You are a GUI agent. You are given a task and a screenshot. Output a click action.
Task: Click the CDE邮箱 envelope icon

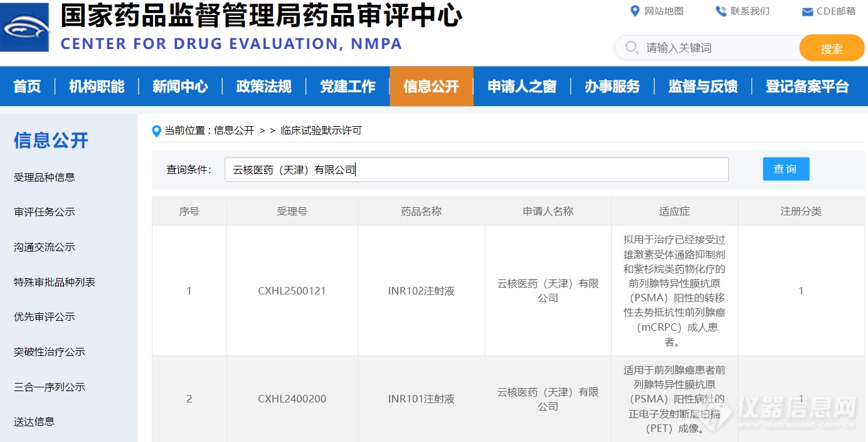point(808,12)
